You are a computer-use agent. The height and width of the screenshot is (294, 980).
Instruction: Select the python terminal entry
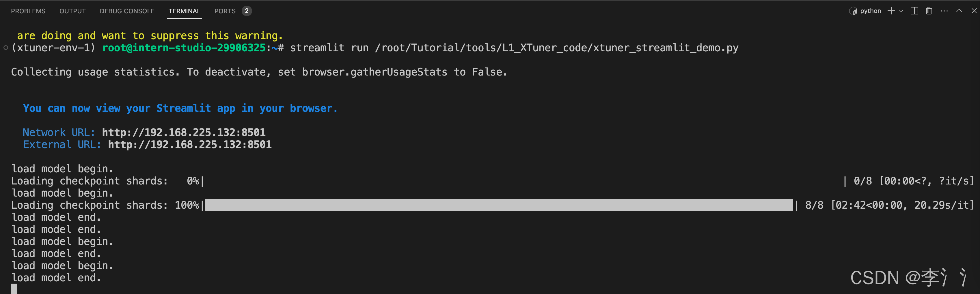[871, 11]
